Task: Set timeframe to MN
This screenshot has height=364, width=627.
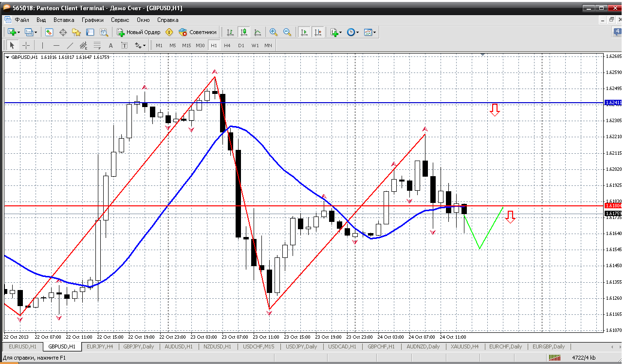Action: point(268,45)
